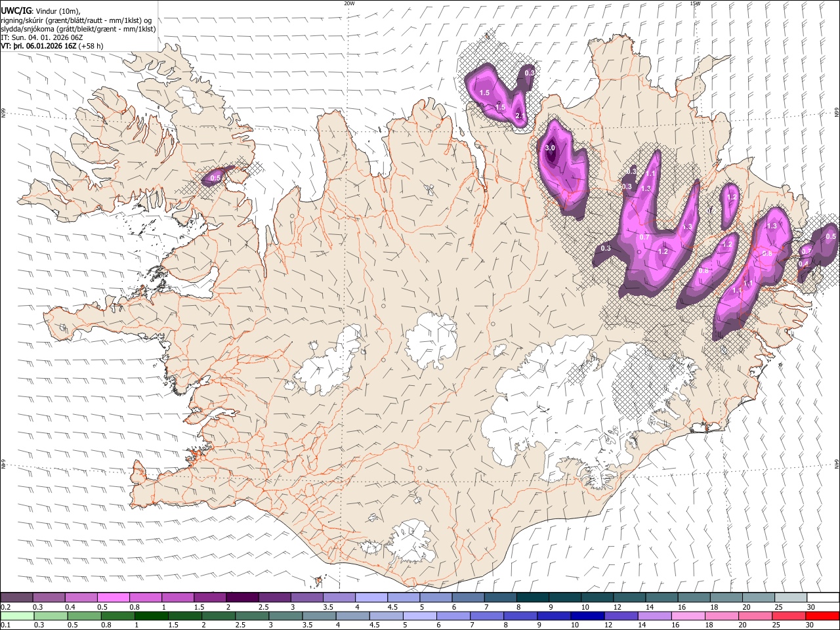The width and height of the screenshot is (840, 630).
Task: Click the valid time 'VT: þri. 06.01.2026 16Z (+58 h)'
Action: [52, 46]
